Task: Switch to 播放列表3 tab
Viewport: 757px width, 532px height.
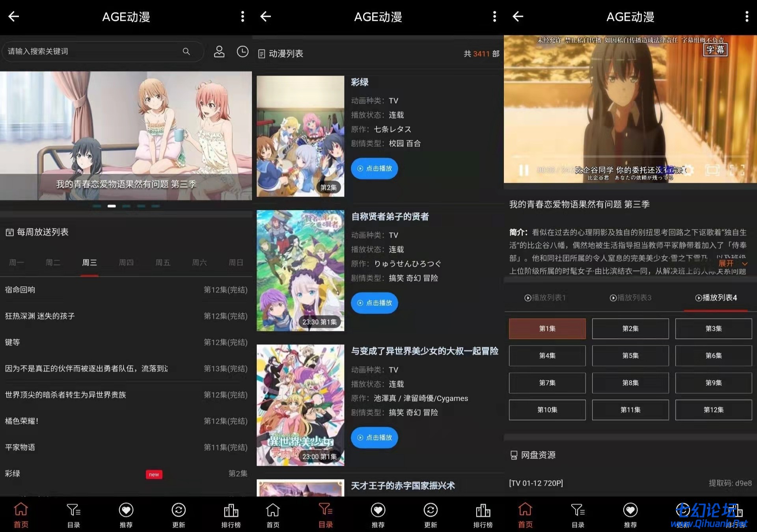Action: [x=630, y=298]
